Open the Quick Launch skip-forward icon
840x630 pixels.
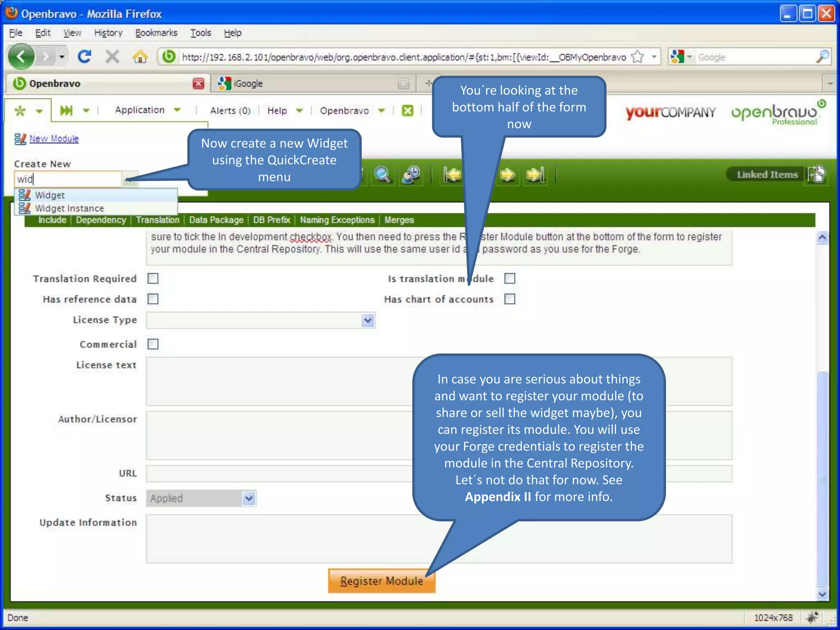(x=66, y=110)
